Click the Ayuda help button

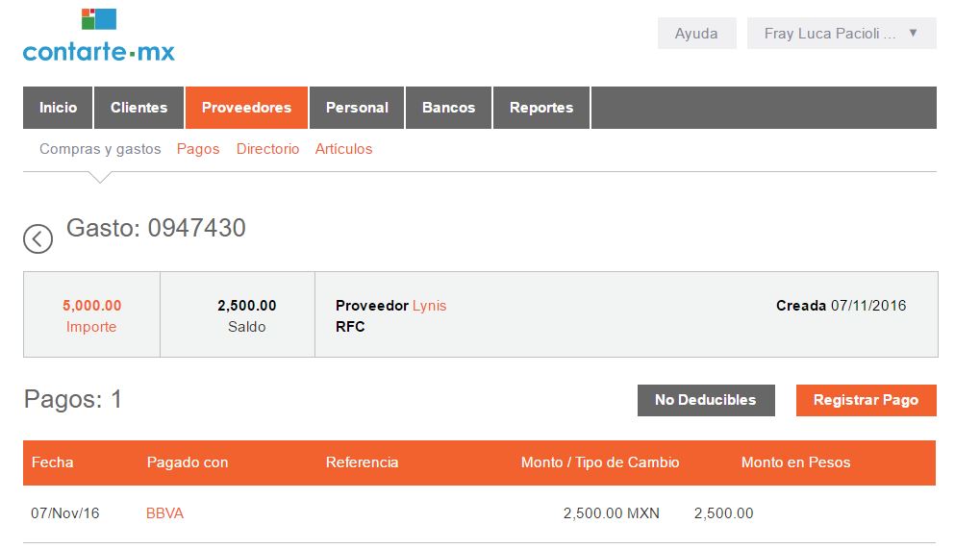tap(696, 33)
